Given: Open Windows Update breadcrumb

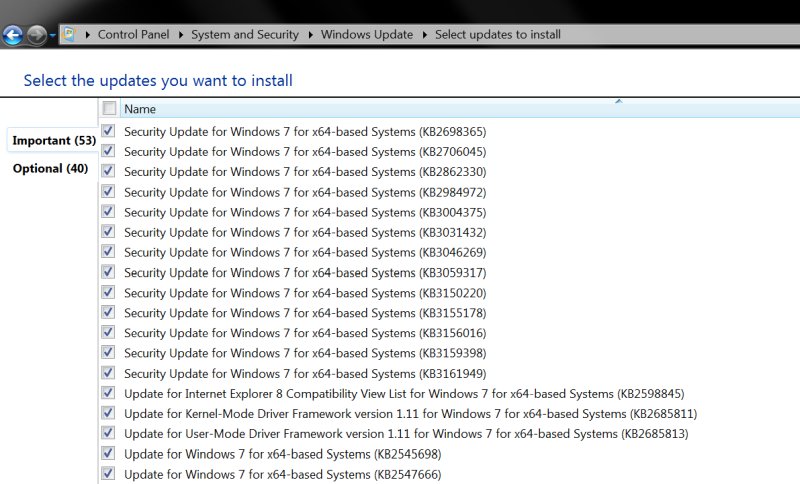Looking at the screenshot, I should pyautogui.click(x=367, y=35).
